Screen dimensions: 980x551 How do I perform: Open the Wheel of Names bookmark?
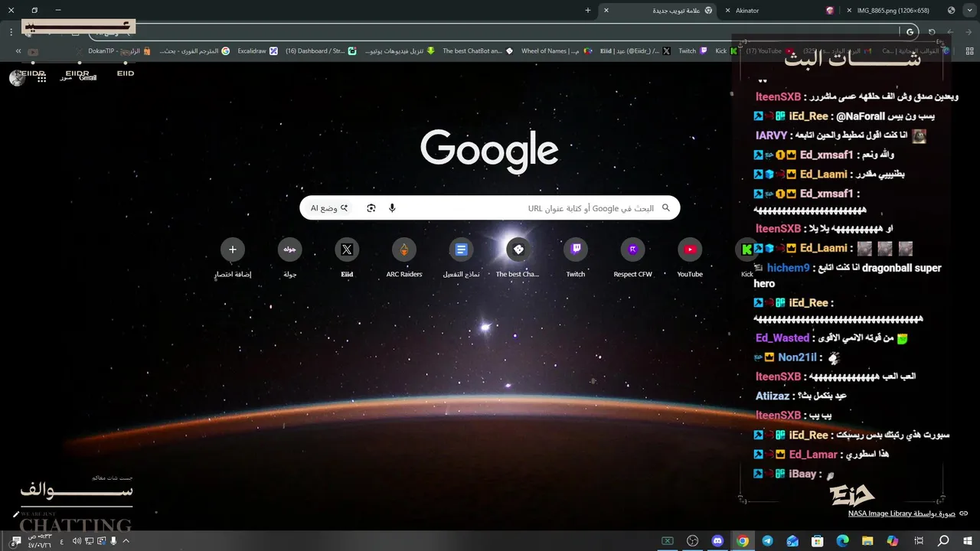[x=557, y=51]
